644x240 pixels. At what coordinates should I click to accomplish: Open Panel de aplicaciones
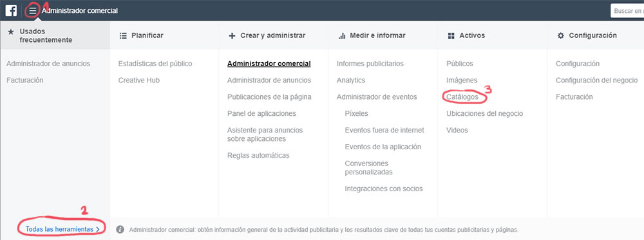coord(261,114)
